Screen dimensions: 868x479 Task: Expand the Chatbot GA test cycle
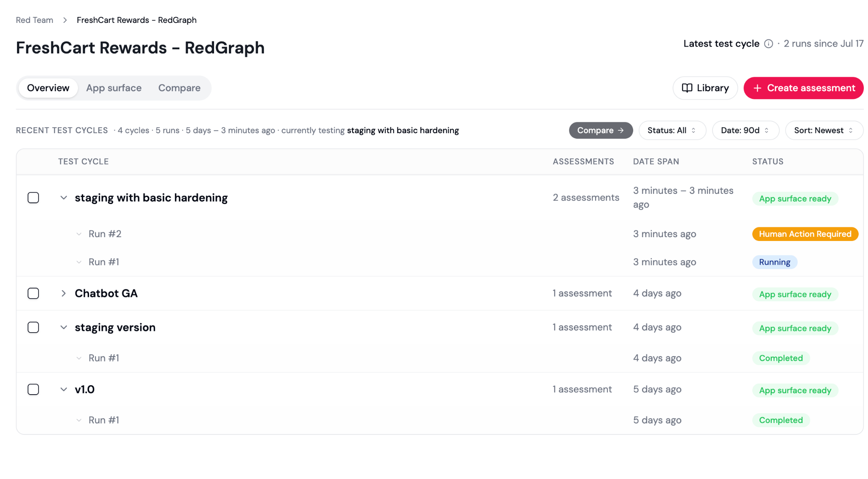click(x=64, y=294)
